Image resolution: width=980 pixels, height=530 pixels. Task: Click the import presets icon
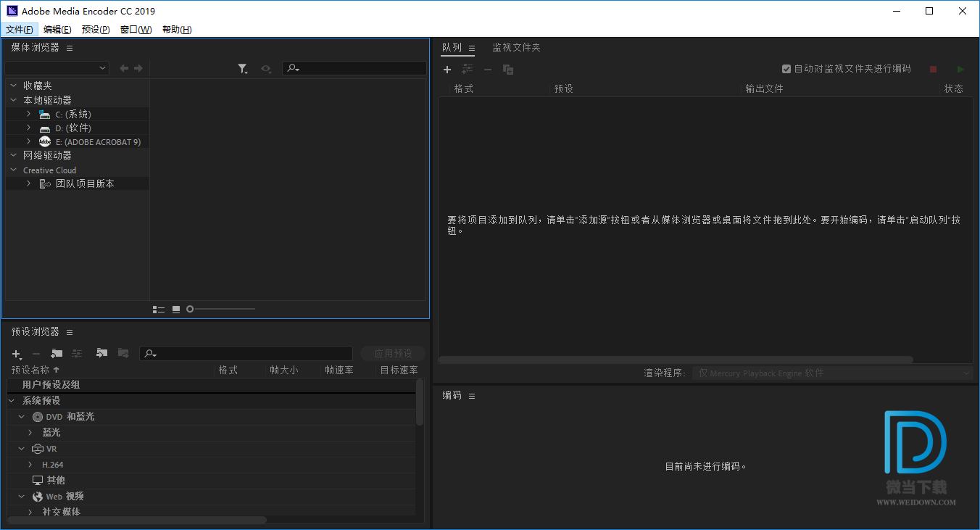101,353
